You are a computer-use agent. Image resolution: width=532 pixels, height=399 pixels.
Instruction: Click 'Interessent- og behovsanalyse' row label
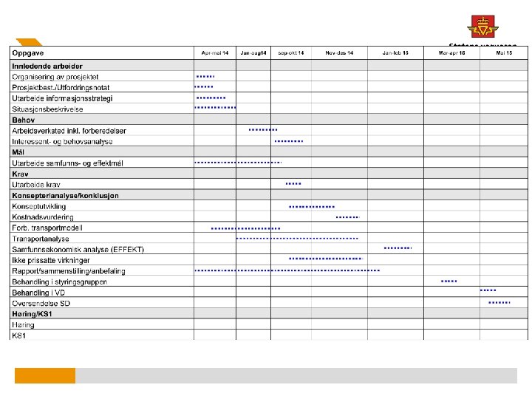coord(62,142)
